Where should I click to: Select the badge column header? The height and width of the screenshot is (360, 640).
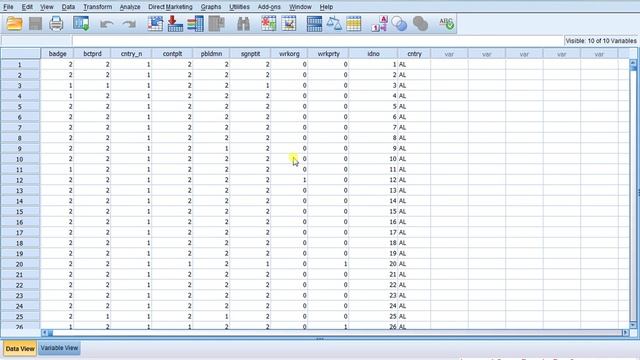tap(58, 54)
